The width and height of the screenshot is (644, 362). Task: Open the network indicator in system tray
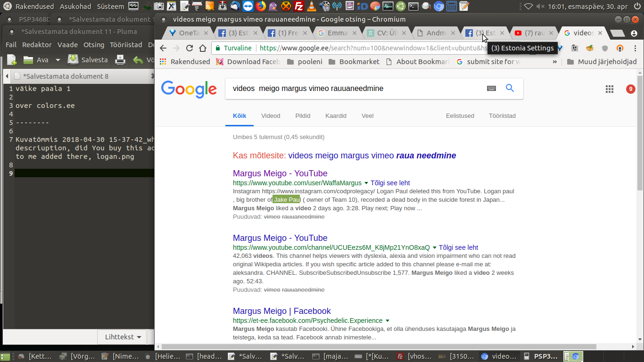click(528, 7)
